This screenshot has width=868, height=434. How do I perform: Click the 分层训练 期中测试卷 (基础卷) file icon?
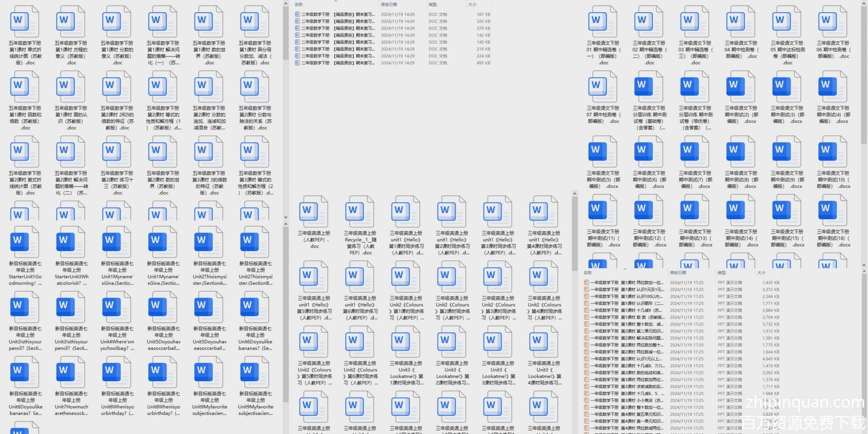(x=649, y=87)
